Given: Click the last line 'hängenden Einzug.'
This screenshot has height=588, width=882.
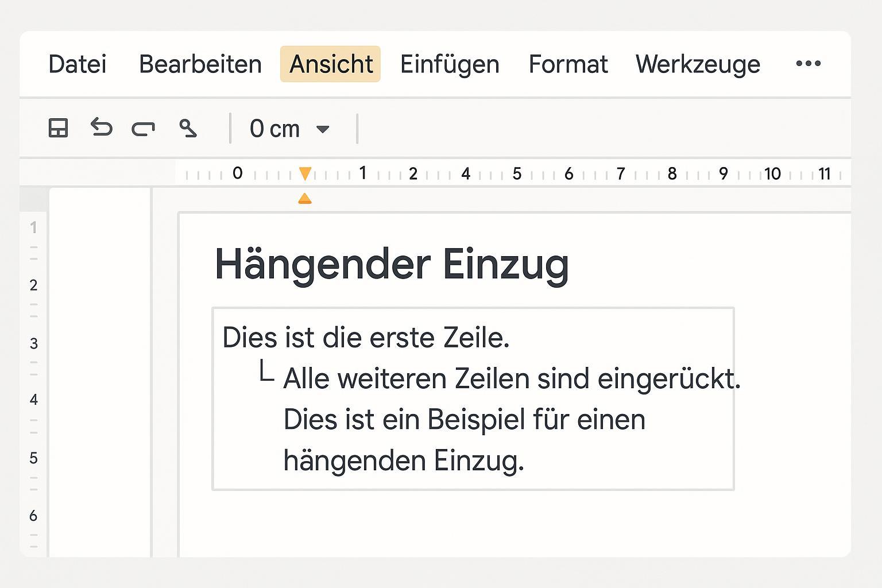Looking at the screenshot, I should coord(404,461).
